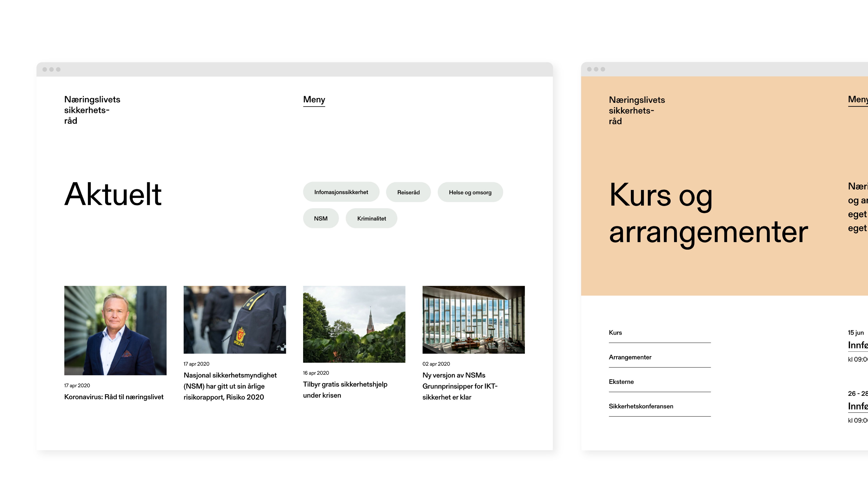Open the police uniform article thumbnail
The width and height of the screenshot is (868, 488).
tap(235, 320)
